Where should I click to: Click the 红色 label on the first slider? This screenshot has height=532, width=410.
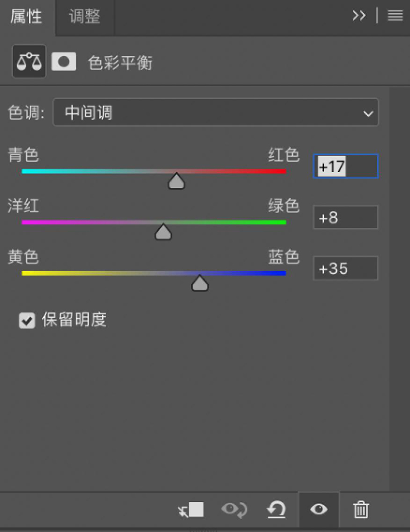[284, 155]
